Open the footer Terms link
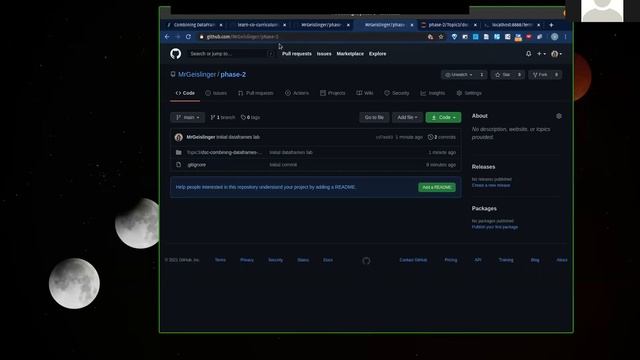Viewport: 640px width, 360px height. [x=220, y=260]
